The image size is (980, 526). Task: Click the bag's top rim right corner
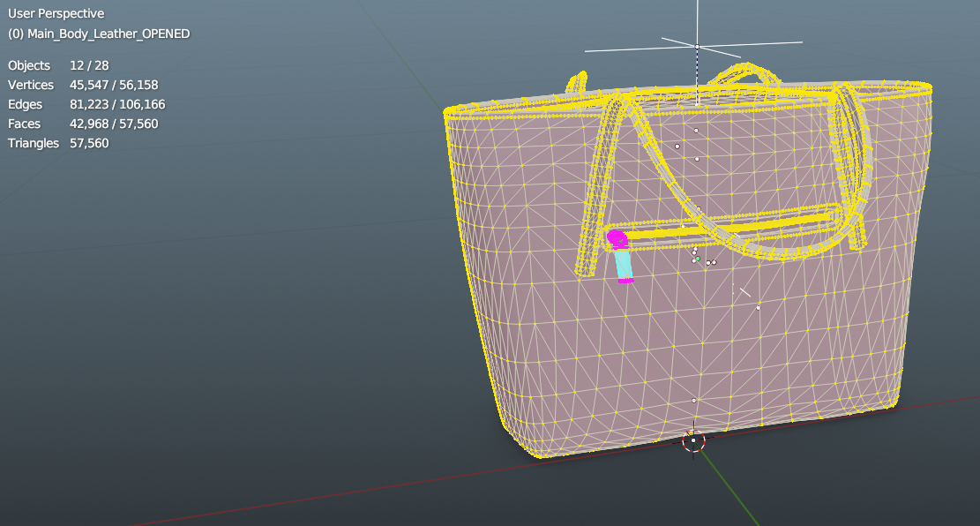tap(926, 88)
